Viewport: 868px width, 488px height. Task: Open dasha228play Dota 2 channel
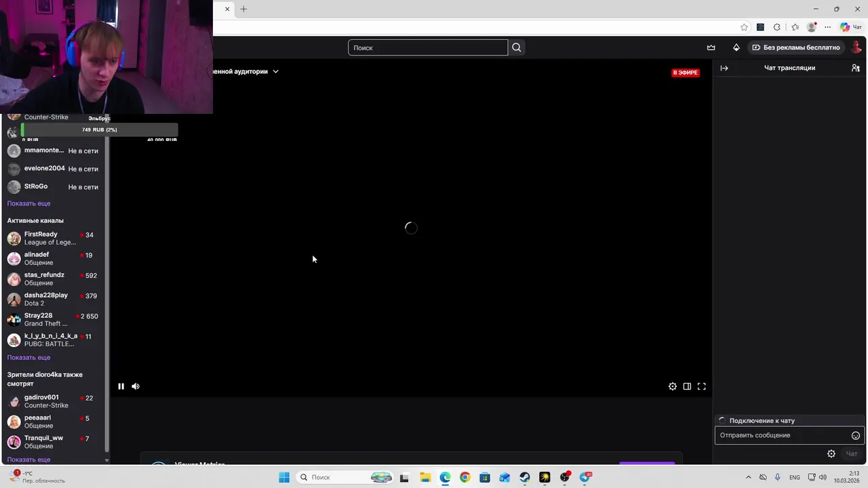[53, 300]
